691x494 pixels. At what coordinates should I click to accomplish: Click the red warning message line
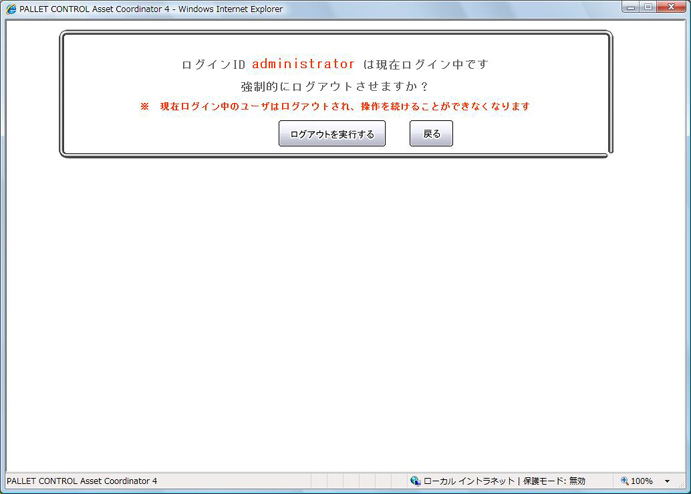(335, 106)
